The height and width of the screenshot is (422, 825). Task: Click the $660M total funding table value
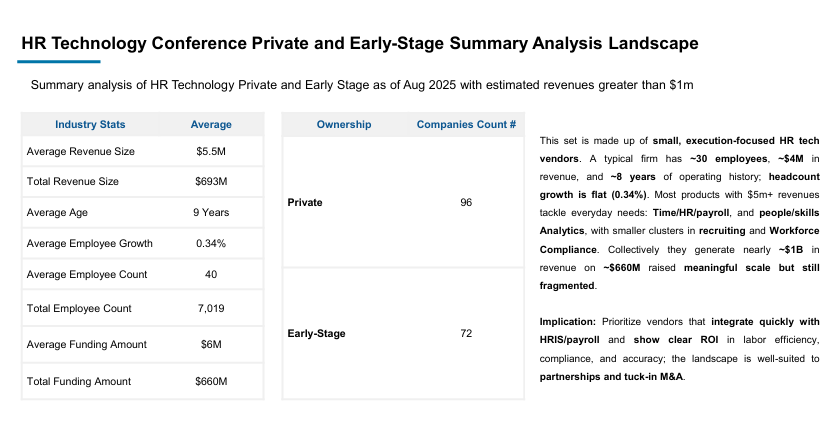[211, 381]
